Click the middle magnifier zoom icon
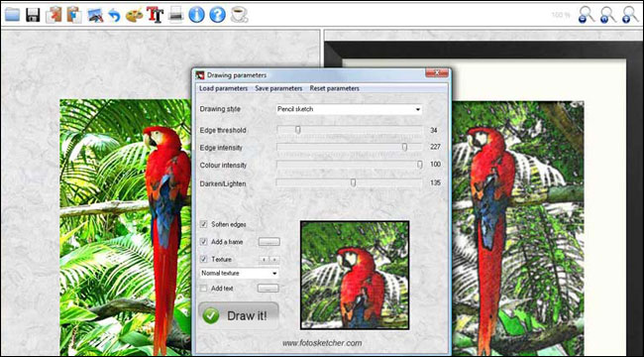 click(x=608, y=15)
